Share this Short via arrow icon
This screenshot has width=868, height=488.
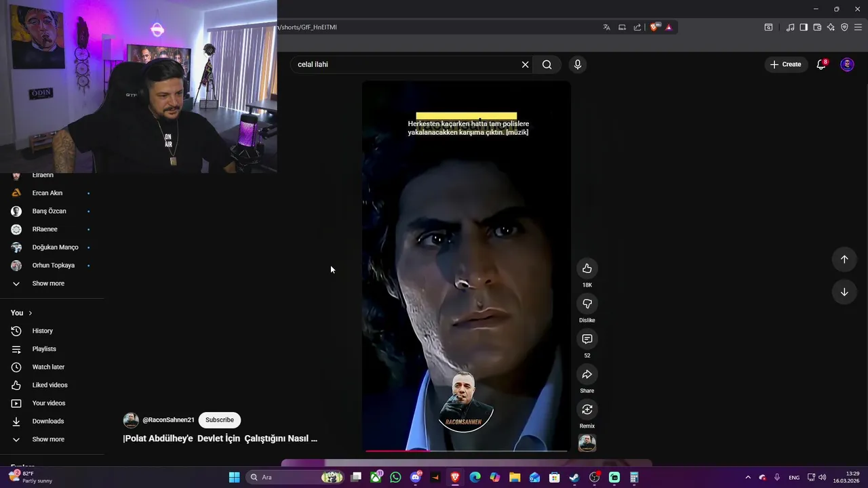click(587, 374)
